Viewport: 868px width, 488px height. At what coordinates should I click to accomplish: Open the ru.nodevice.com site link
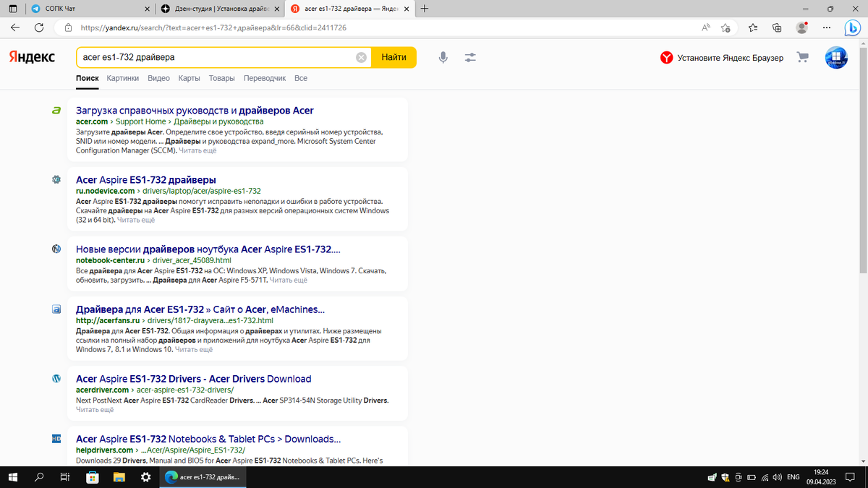click(x=106, y=191)
